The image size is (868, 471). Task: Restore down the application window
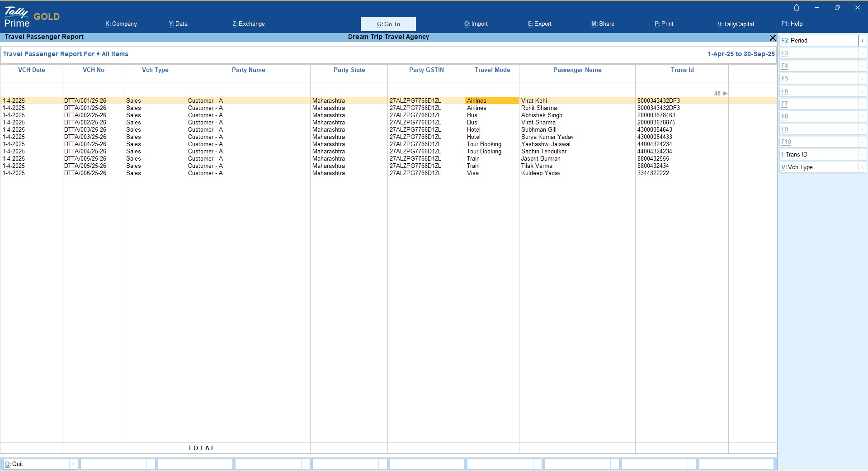[837, 8]
